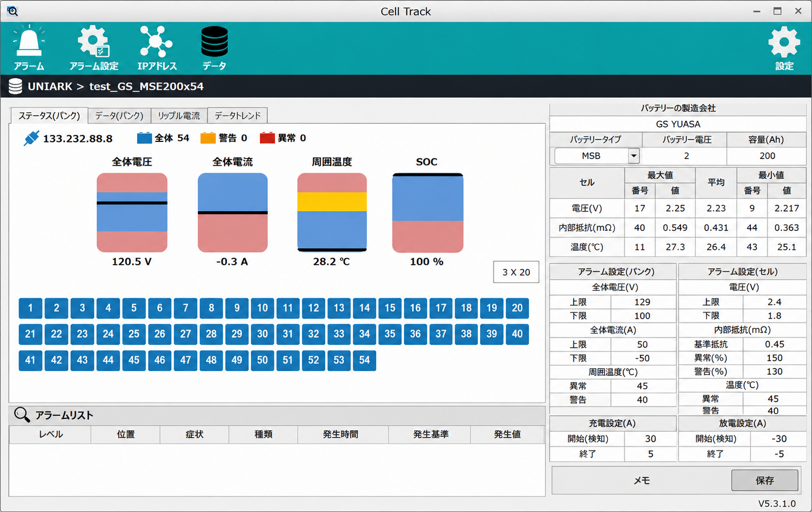Edit 全体電流 下限 value -50

642,358
